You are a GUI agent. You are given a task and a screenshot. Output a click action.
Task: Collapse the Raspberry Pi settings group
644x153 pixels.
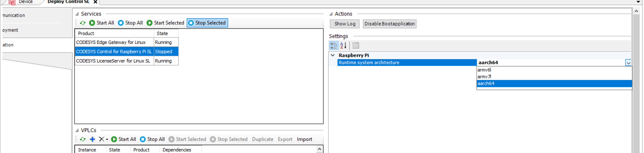coord(333,55)
